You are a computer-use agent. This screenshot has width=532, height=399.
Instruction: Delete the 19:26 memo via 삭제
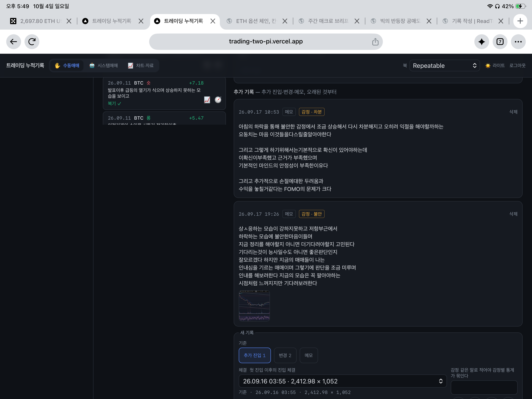pyautogui.click(x=513, y=214)
